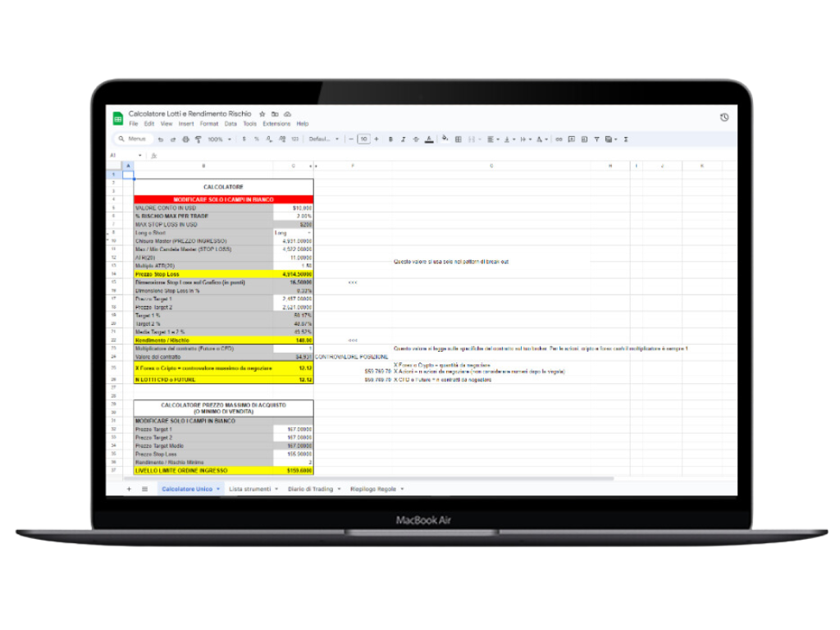The width and height of the screenshot is (840, 630).
Task: Open the 123 number formats menu
Action: click(x=294, y=139)
